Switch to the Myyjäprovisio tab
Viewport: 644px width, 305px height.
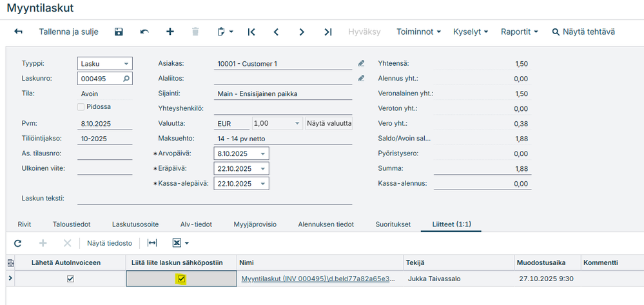pyautogui.click(x=255, y=224)
